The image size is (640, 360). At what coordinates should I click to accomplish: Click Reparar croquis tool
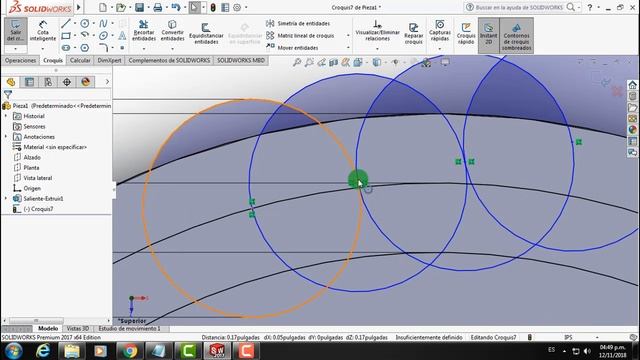413,33
